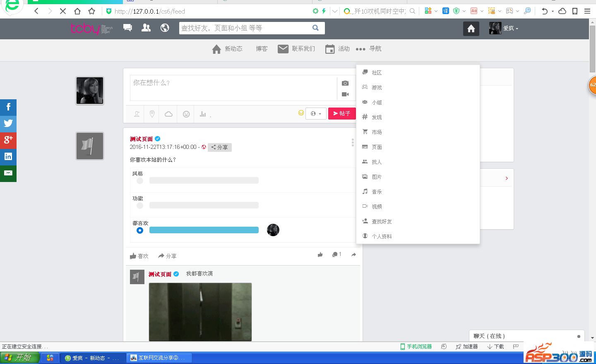Click the 分享 button beside the post timestamp

coord(219,147)
